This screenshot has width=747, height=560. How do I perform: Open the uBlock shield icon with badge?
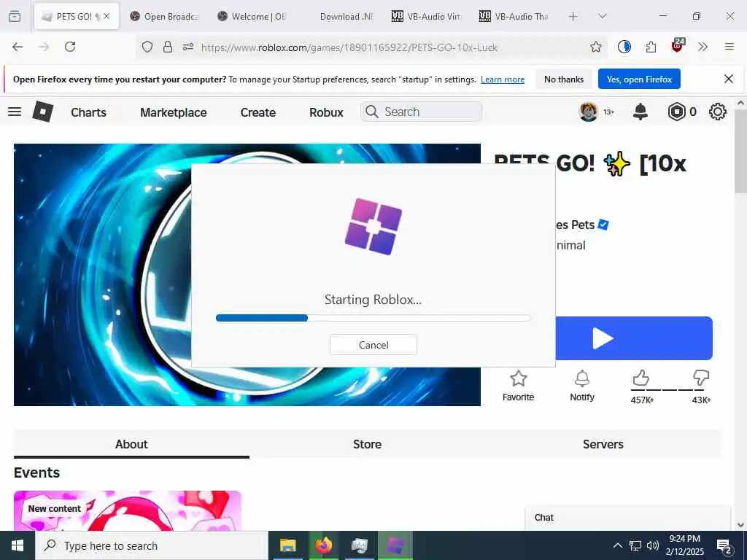coord(677,46)
